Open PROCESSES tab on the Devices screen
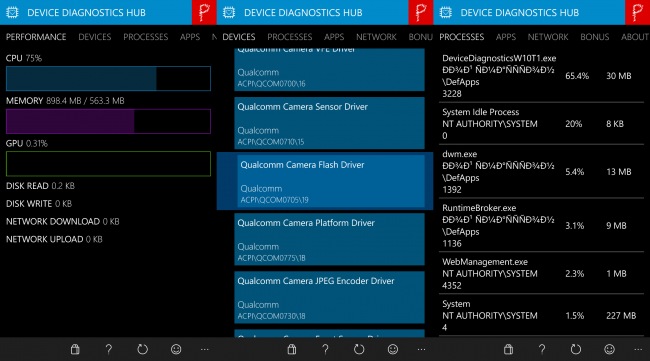Screen dimensions: 650x361 (290, 37)
